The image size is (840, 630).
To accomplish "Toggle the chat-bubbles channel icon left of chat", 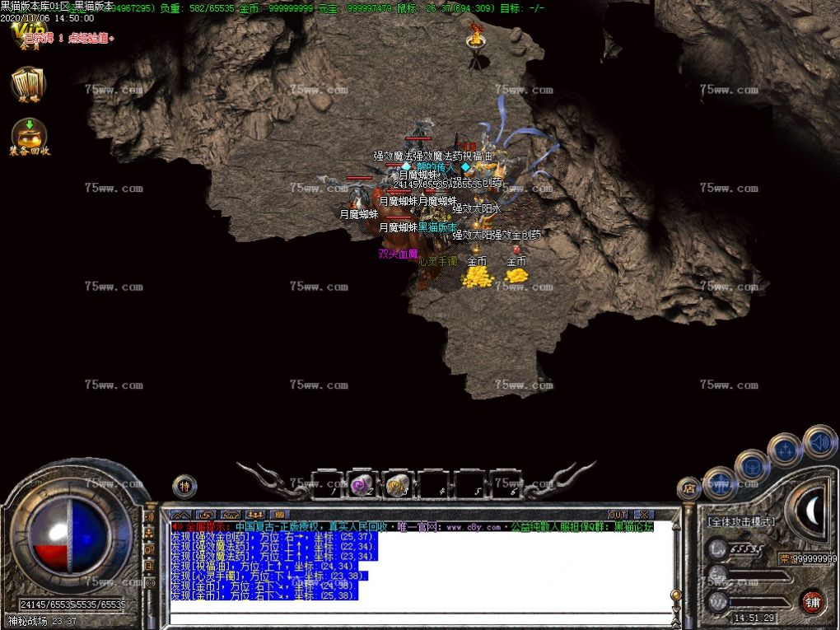I will coord(149,549).
